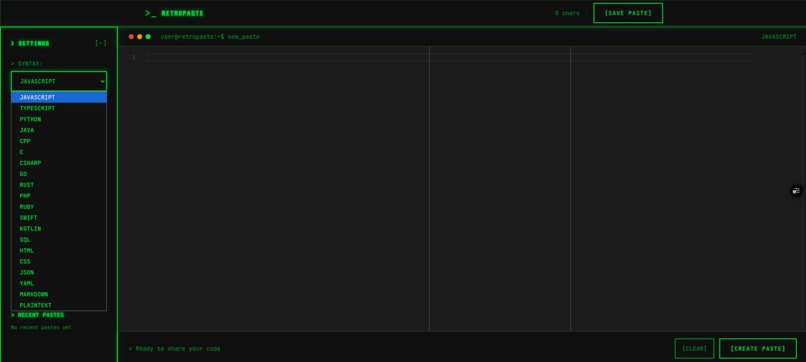
Task: Click the yellow window dot
Action: click(x=139, y=37)
